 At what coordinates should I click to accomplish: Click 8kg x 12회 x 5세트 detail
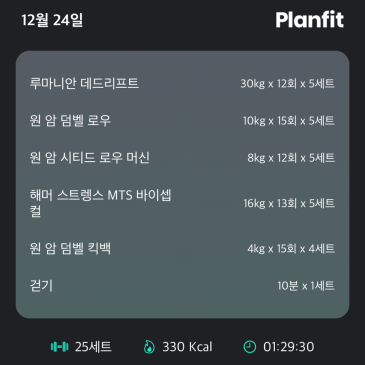coord(291,158)
